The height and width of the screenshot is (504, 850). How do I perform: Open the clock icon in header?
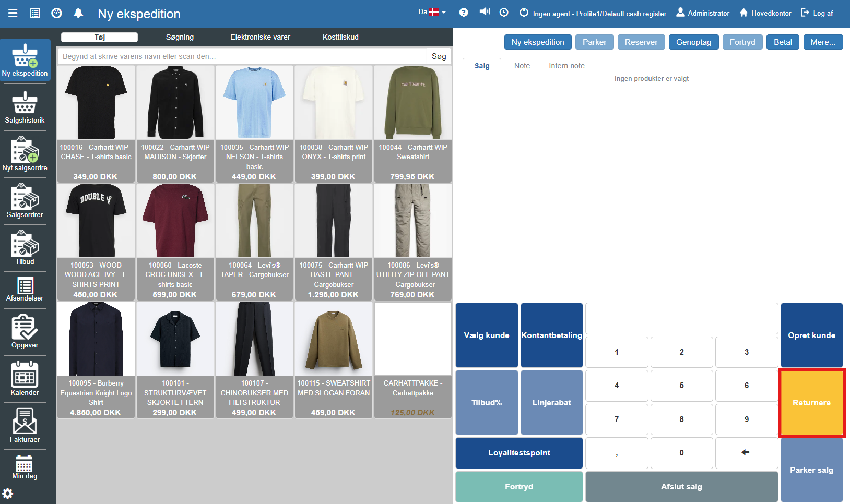[x=504, y=13]
